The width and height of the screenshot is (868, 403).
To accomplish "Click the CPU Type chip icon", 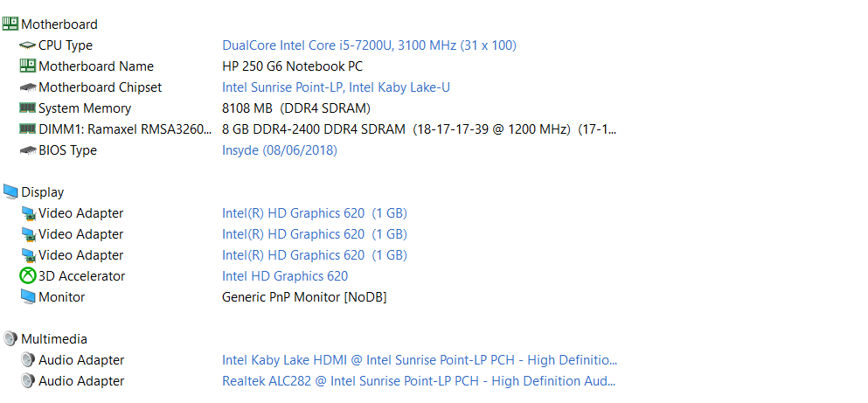I will [x=28, y=45].
